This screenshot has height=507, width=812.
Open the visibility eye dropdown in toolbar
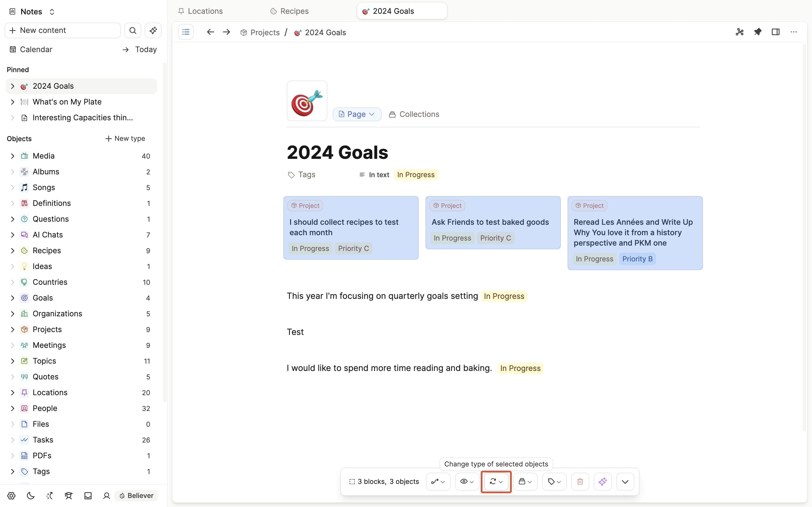467,482
